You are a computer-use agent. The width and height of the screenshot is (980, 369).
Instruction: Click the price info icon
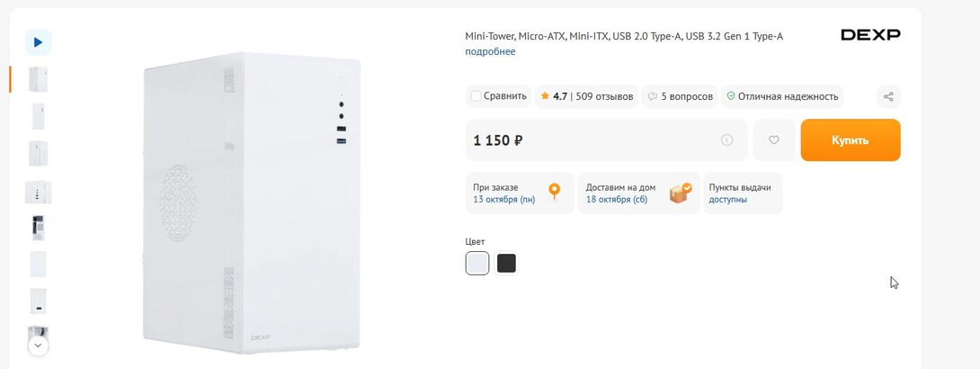click(726, 140)
